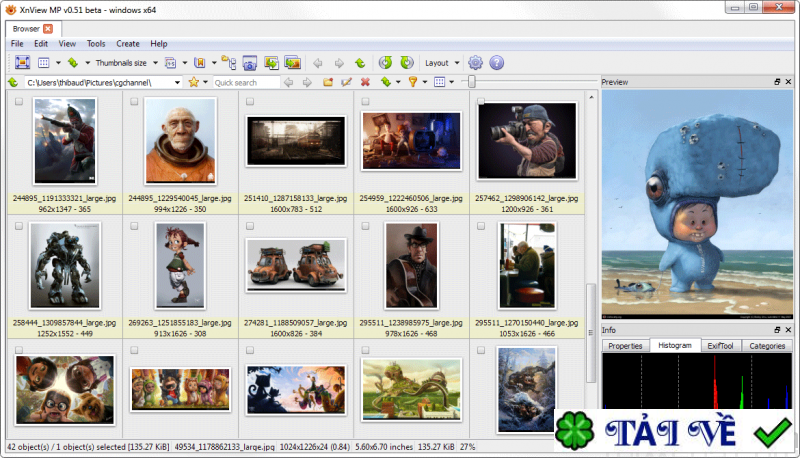800x458 pixels.
Task: Click the fullscreen view icon in toolbar
Action: (22, 62)
